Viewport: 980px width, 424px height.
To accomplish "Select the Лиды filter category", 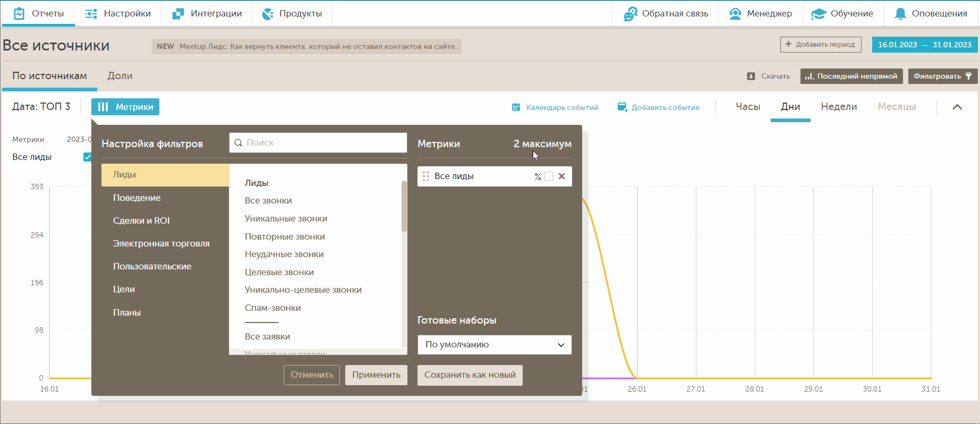I will [165, 175].
